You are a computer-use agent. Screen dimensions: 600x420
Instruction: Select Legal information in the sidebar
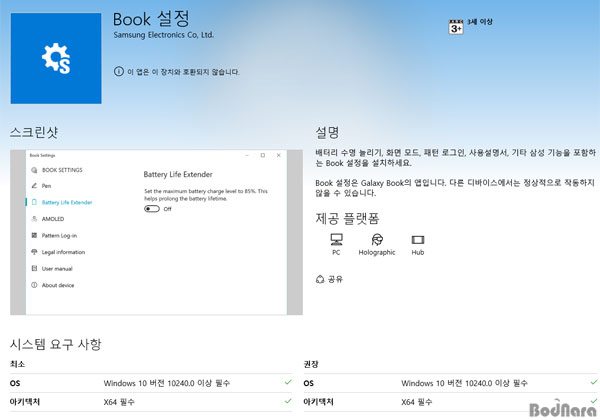64,252
